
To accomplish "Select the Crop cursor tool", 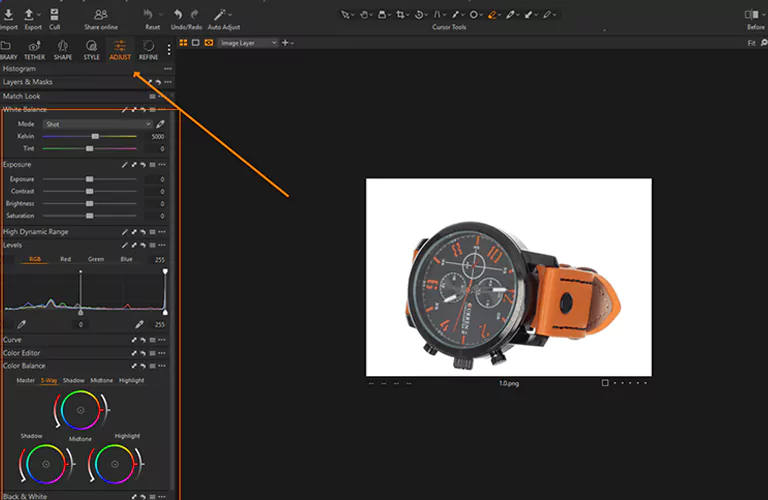I will (400, 15).
